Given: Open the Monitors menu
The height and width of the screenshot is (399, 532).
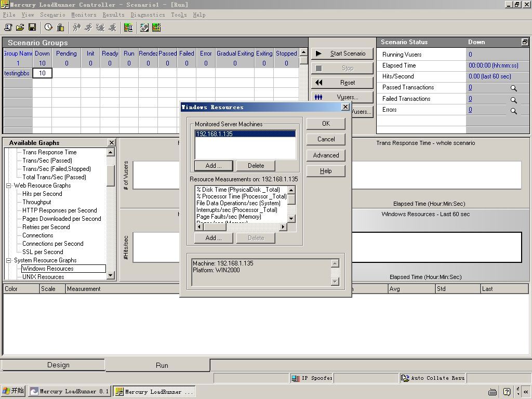Looking at the screenshot, I should click(84, 15).
